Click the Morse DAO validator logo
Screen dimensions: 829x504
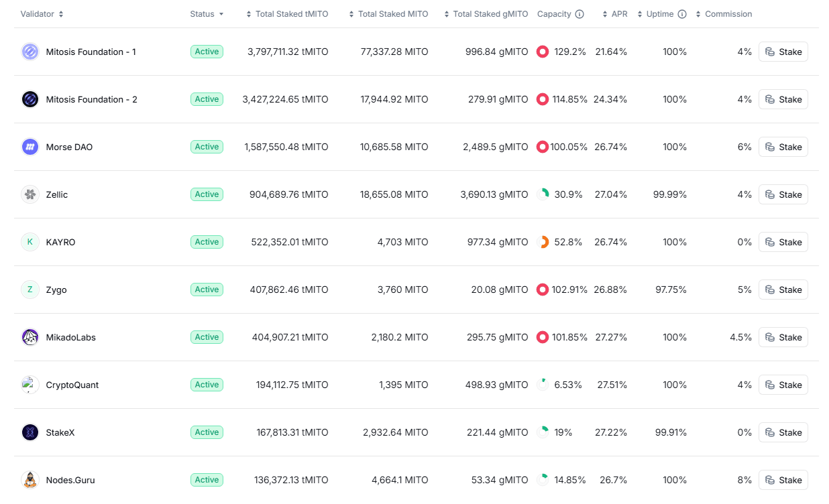click(x=30, y=147)
